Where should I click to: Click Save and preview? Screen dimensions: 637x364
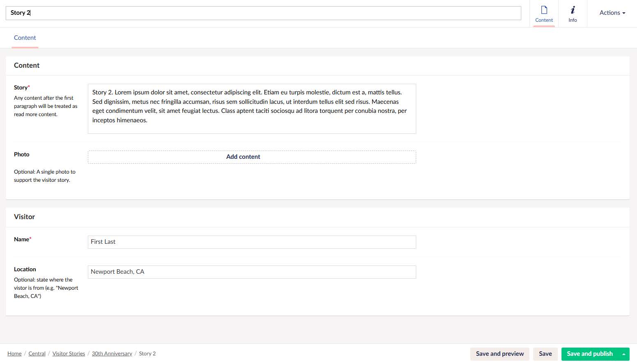coord(500,354)
